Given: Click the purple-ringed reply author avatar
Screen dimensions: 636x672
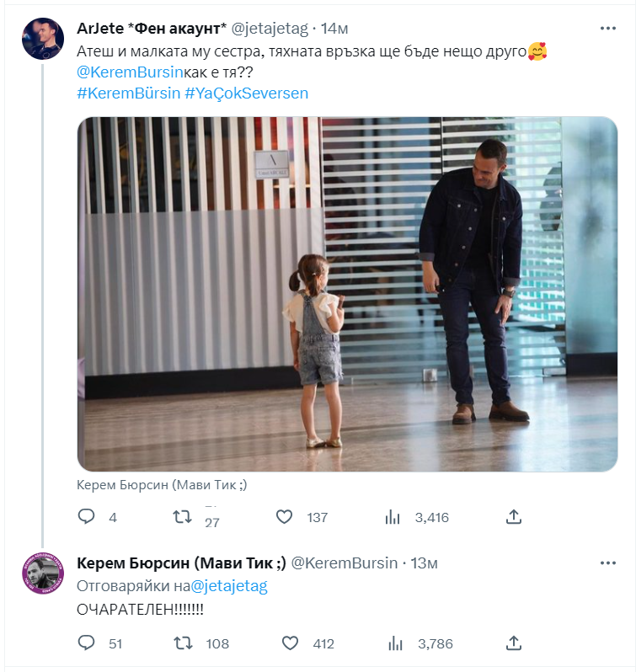Looking at the screenshot, I should [43, 577].
